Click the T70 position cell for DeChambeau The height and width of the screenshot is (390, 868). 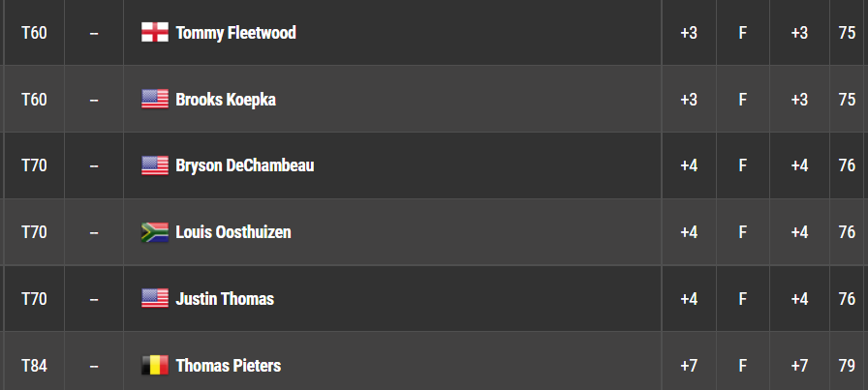(x=34, y=165)
